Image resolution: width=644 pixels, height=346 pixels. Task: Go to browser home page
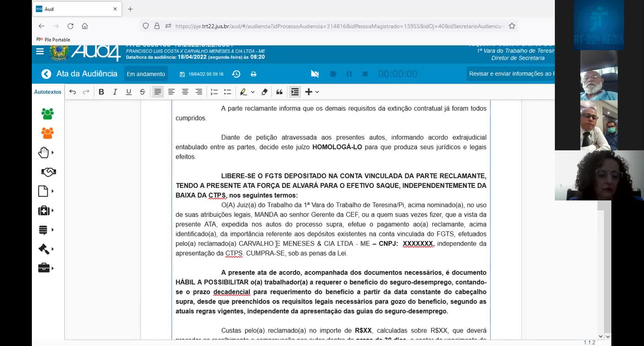point(85,26)
